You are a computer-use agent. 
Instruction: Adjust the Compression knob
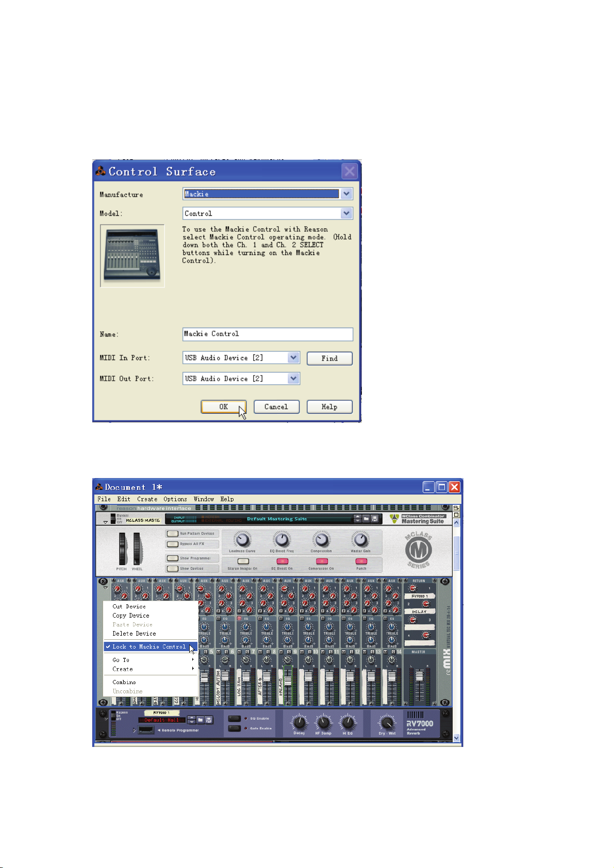(x=321, y=540)
